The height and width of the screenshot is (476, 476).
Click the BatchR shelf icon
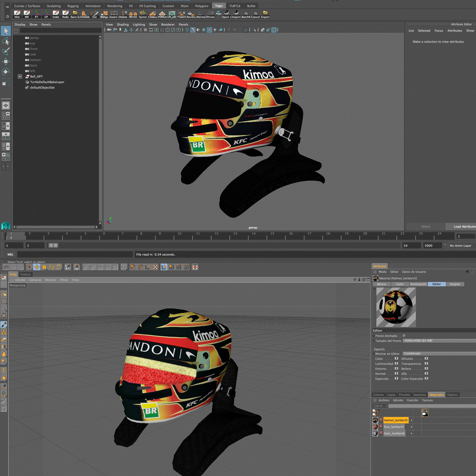coord(246,14)
